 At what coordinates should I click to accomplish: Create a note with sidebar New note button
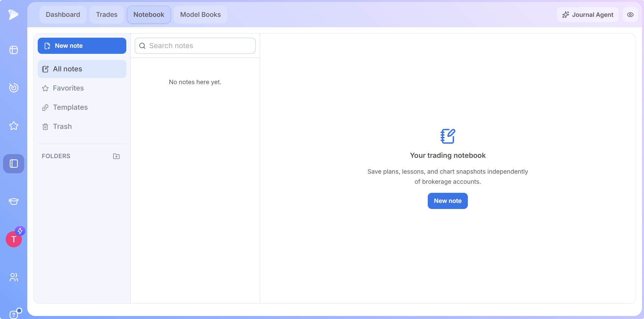82,46
